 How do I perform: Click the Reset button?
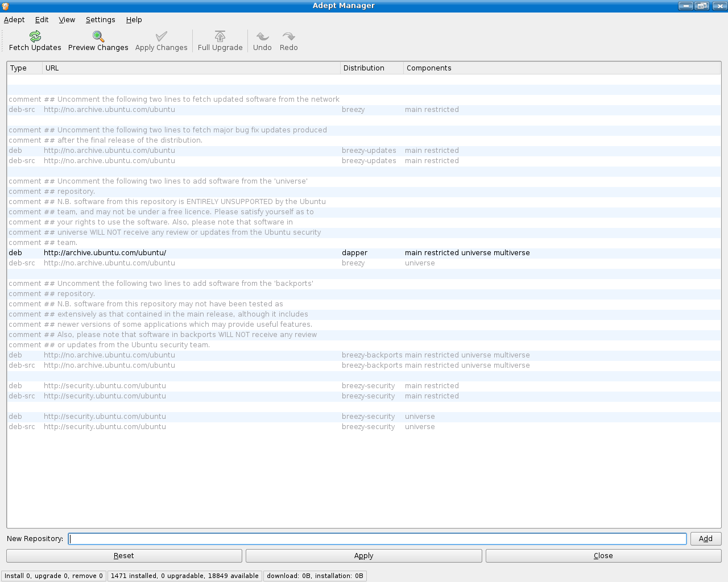point(124,556)
